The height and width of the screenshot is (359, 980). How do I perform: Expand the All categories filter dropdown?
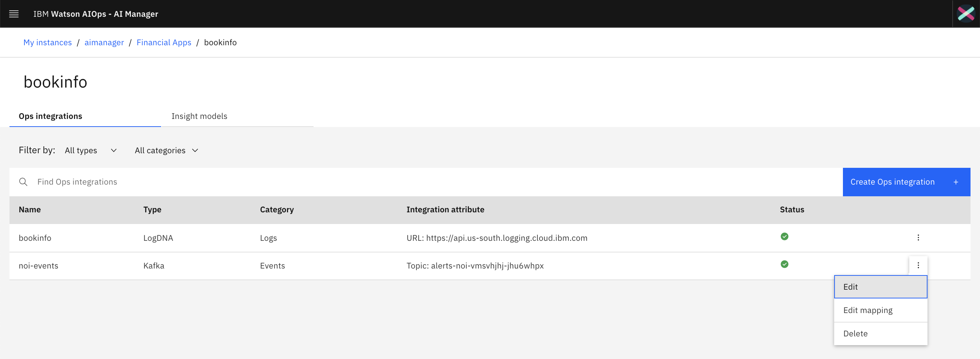tap(166, 150)
